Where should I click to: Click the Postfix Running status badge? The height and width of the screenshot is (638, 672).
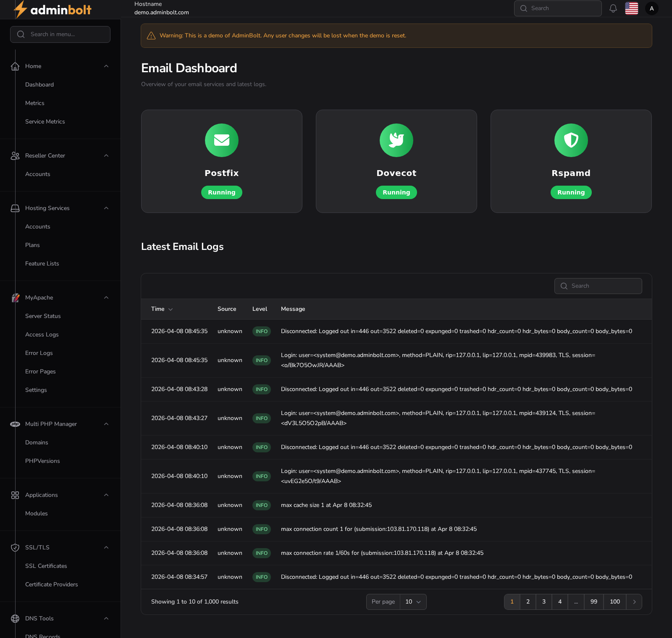click(x=222, y=192)
